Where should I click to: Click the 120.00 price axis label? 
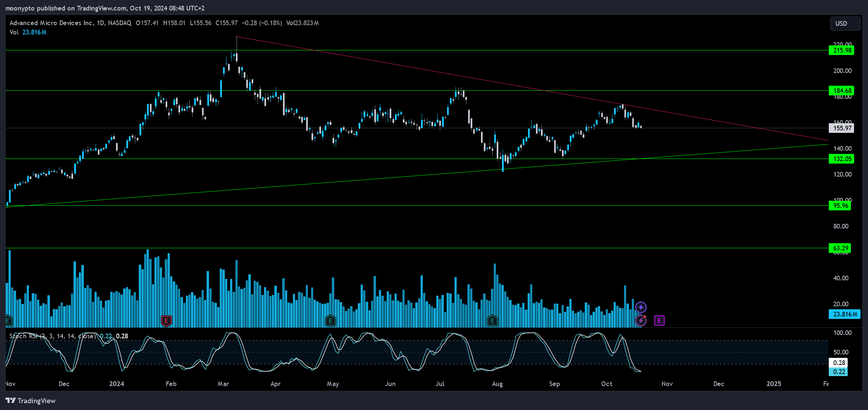coord(842,175)
